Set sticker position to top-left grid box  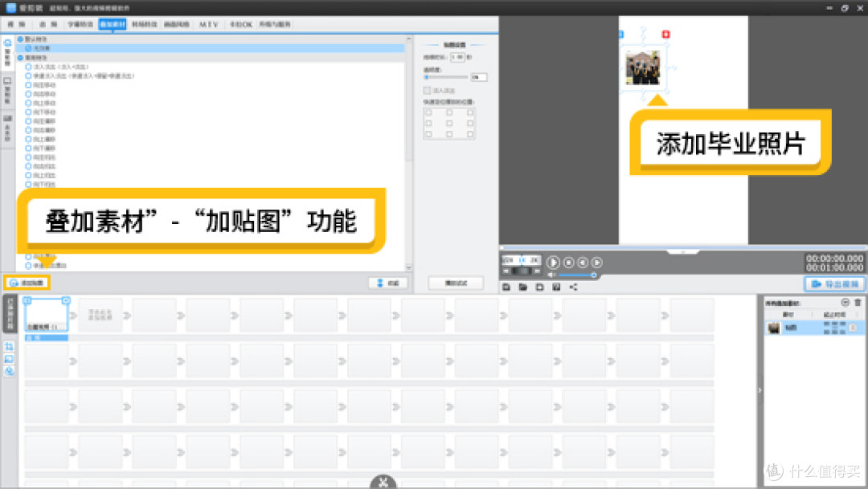[x=428, y=112]
